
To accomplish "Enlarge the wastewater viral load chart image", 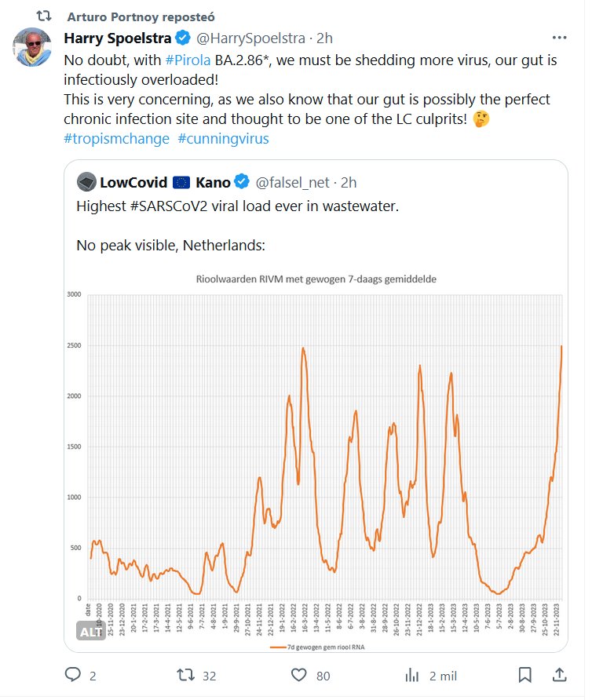I will pos(326,455).
